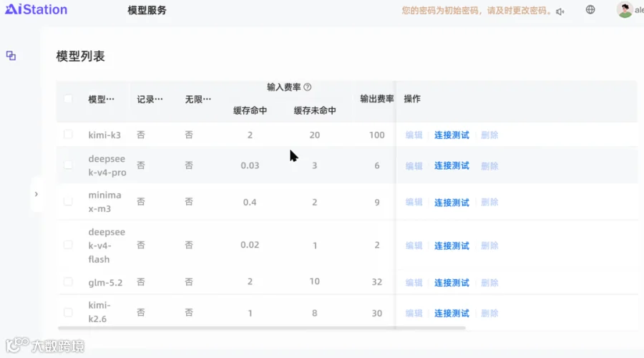Click kimi-k3 cache miss value 20
The width and height of the screenshot is (644, 358).
click(315, 135)
